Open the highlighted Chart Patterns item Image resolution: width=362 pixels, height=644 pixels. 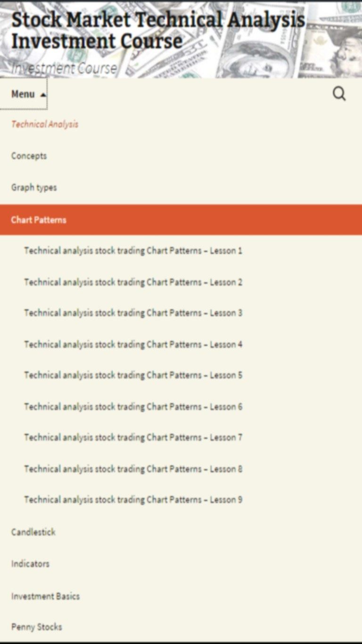tap(181, 220)
